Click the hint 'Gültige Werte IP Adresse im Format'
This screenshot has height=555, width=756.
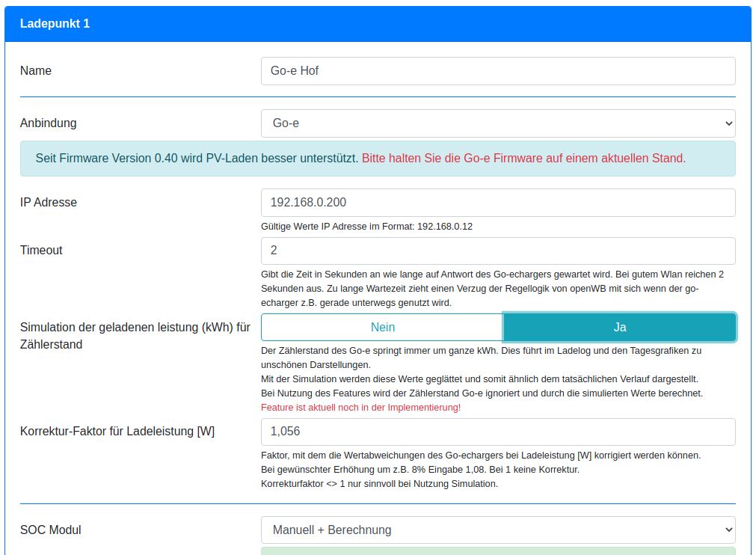click(366, 227)
